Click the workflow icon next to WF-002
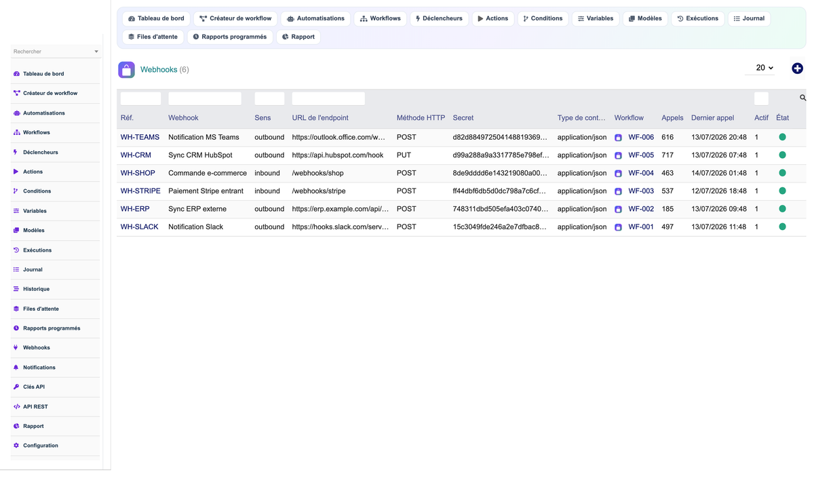Viewport: 814px width, 504px height. tap(618, 210)
